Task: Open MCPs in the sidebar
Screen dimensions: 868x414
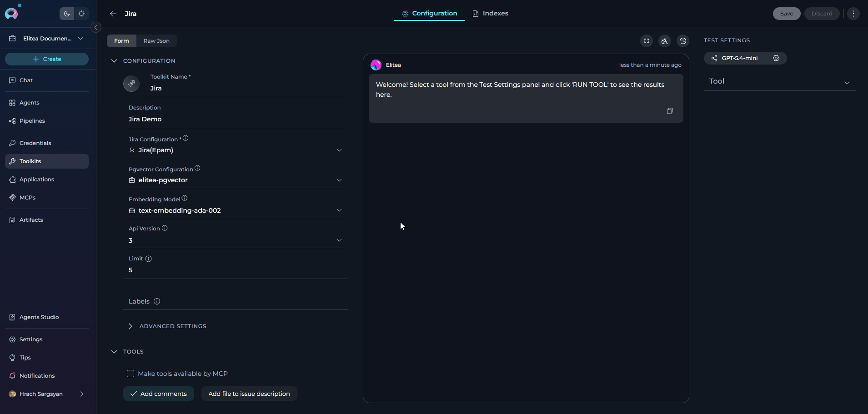Action: pos(47,198)
